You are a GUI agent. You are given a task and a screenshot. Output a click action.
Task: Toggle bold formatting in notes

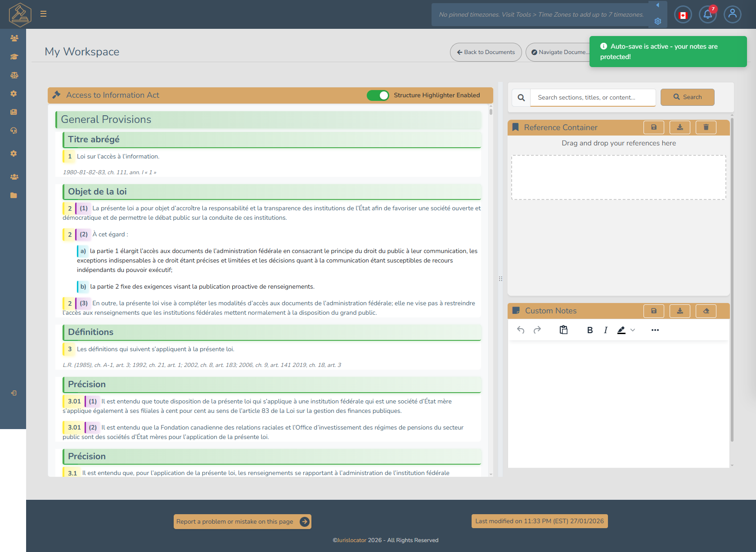coord(589,330)
